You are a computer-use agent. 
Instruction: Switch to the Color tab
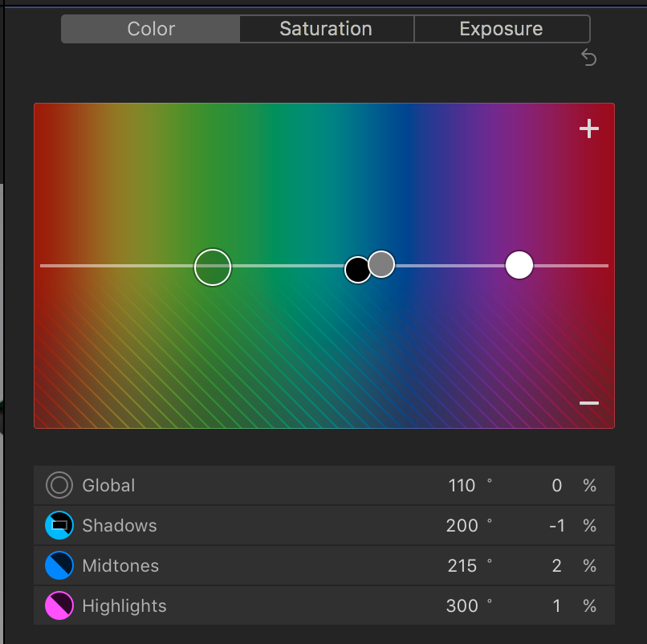point(151,29)
